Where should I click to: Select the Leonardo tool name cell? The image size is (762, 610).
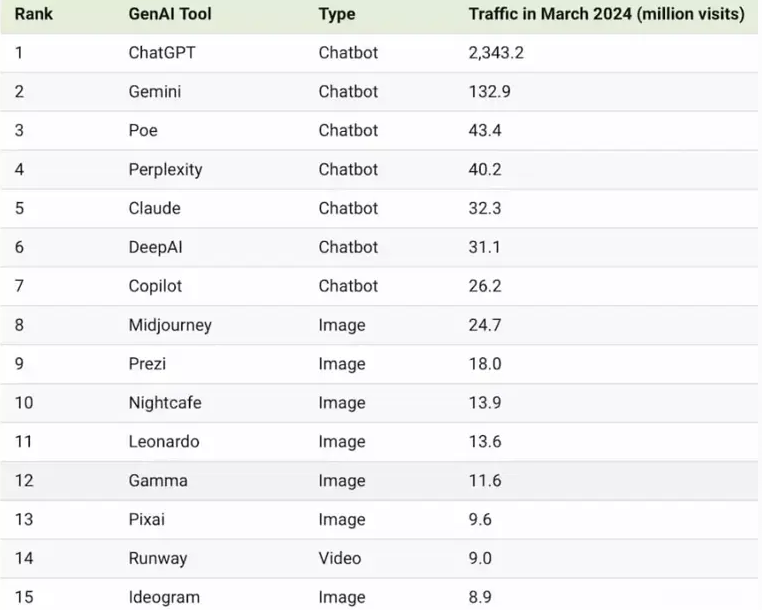point(164,442)
